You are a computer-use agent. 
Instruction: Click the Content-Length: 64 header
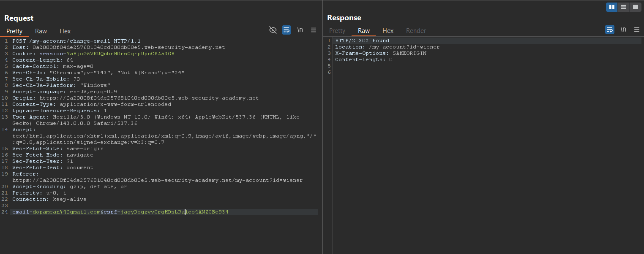click(42, 60)
